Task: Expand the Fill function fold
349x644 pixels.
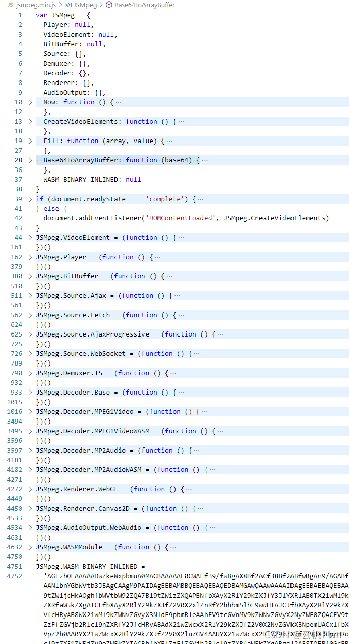Action: [30, 141]
